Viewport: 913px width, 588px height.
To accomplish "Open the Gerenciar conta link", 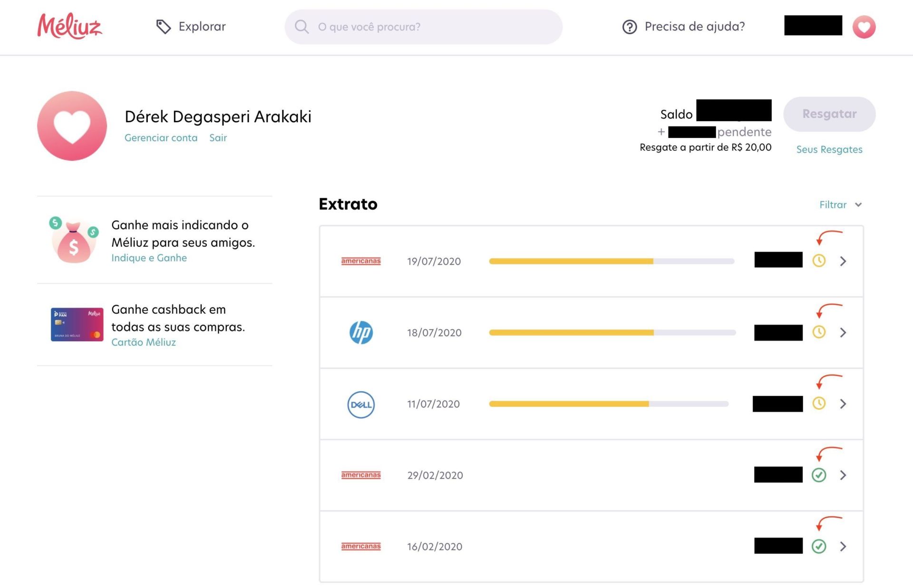I will point(161,138).
